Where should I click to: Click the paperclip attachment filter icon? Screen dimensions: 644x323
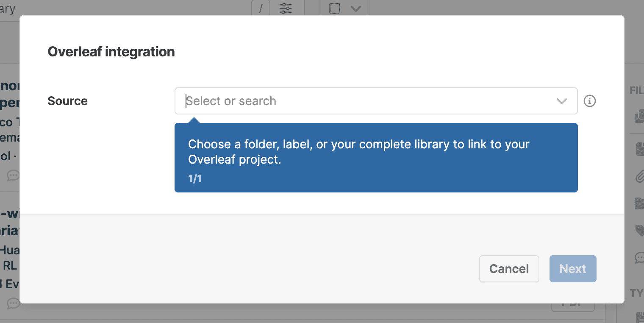point(640,175)
